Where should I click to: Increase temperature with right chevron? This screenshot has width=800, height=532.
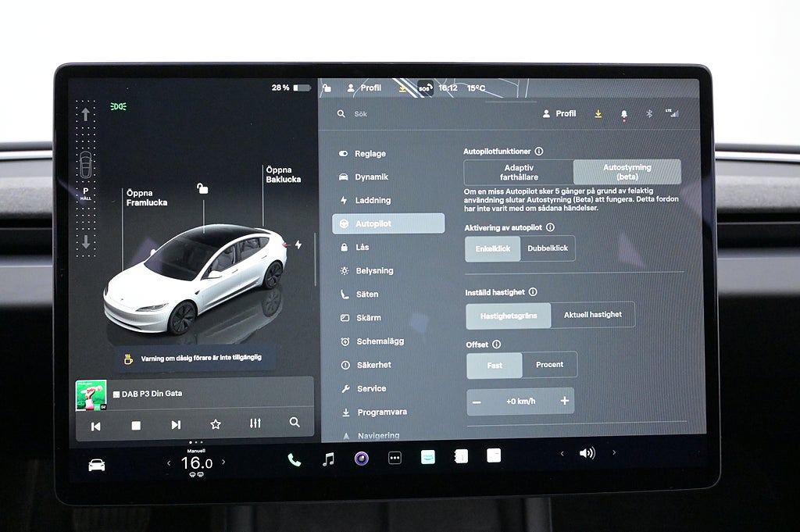[223, 462]
